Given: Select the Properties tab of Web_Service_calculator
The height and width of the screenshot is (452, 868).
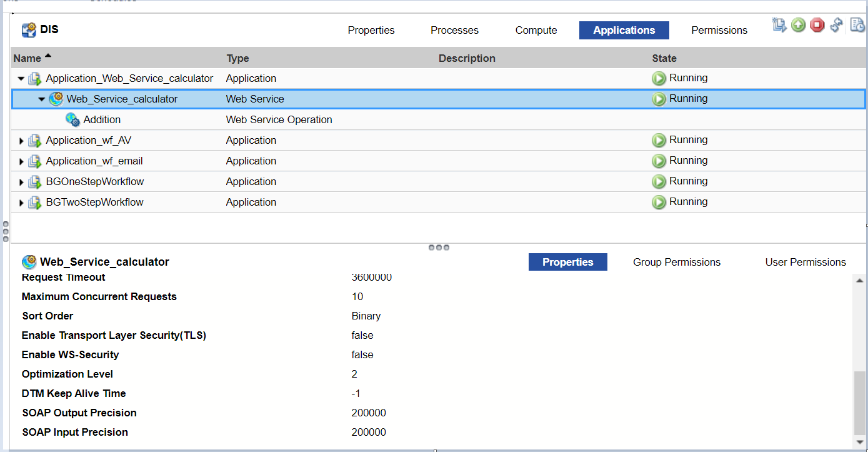Looking at the screenshot, I should point(568,262).
